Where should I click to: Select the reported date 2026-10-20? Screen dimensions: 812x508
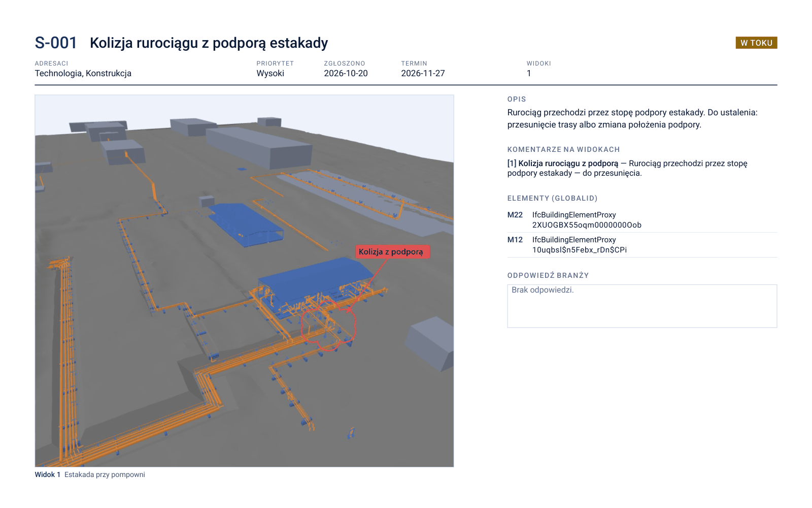(346, 73)
